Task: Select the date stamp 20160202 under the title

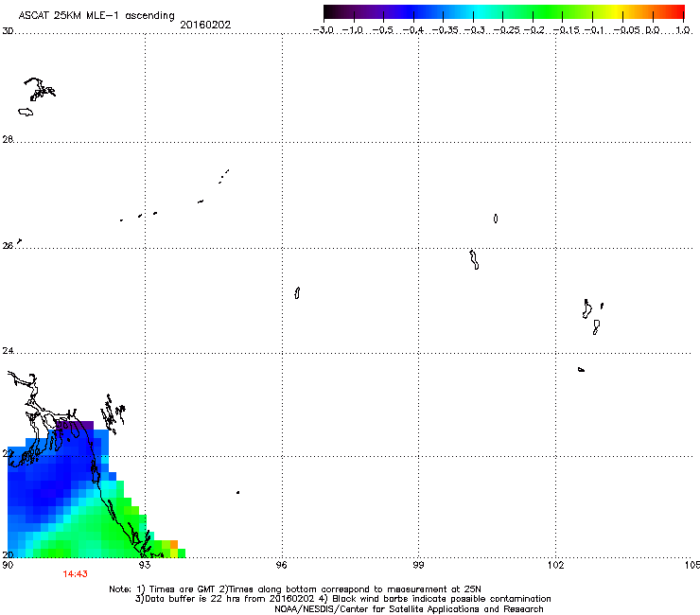Action: (205, 25)
